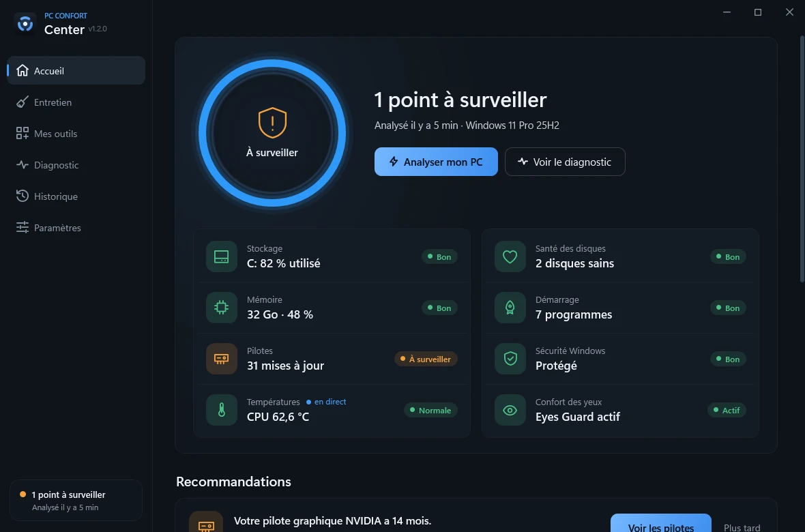This screenshot has height=532, width=805.
Task: Click the 'CPU 62,6 °C' reading
Action: [278, 417]
